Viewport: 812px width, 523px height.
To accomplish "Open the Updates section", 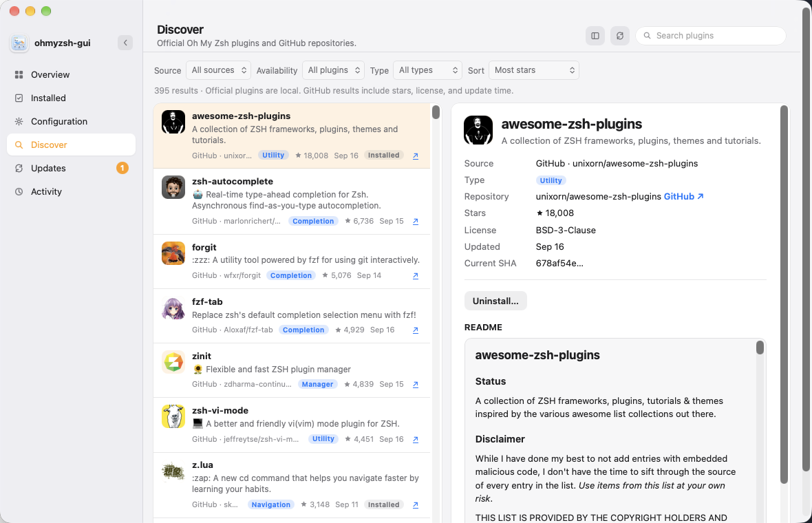I will [71, 169].
